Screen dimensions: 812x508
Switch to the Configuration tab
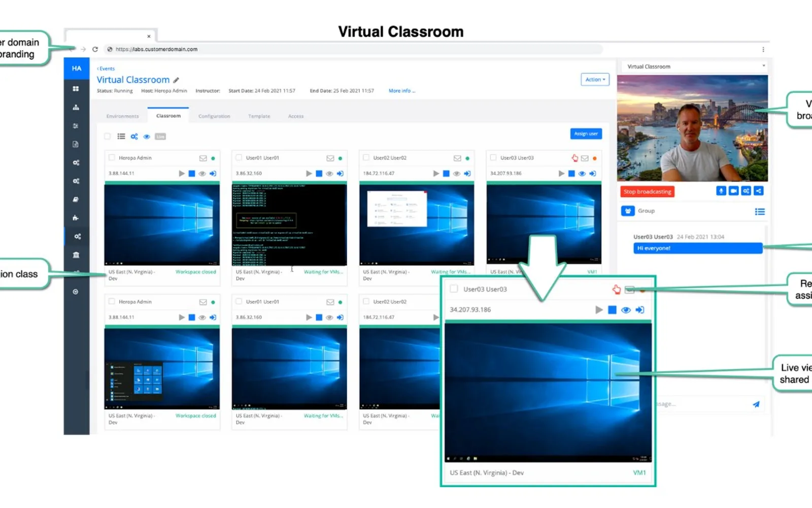(214, 116)
